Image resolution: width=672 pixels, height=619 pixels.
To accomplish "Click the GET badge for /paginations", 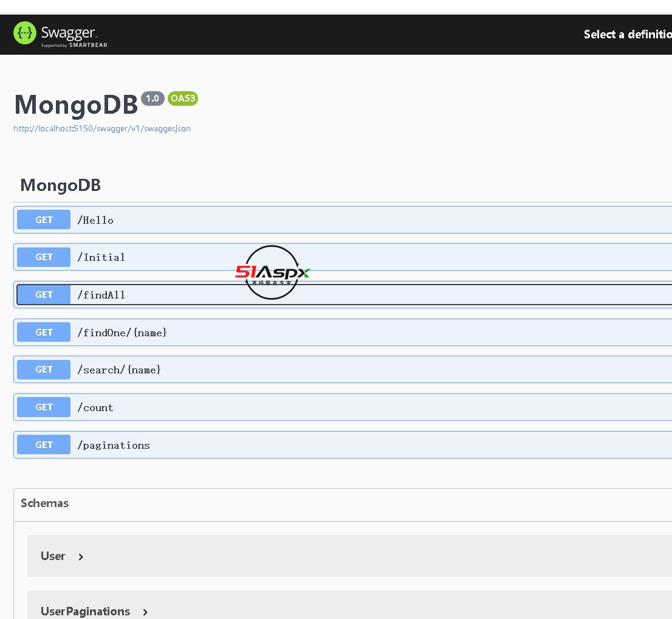I will coord(44,445).
